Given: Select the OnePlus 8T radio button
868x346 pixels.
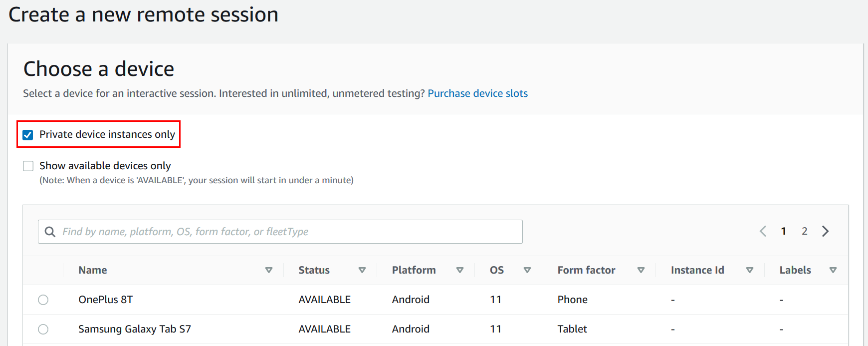Looking at the screenshot, I should tap(43, 300).
